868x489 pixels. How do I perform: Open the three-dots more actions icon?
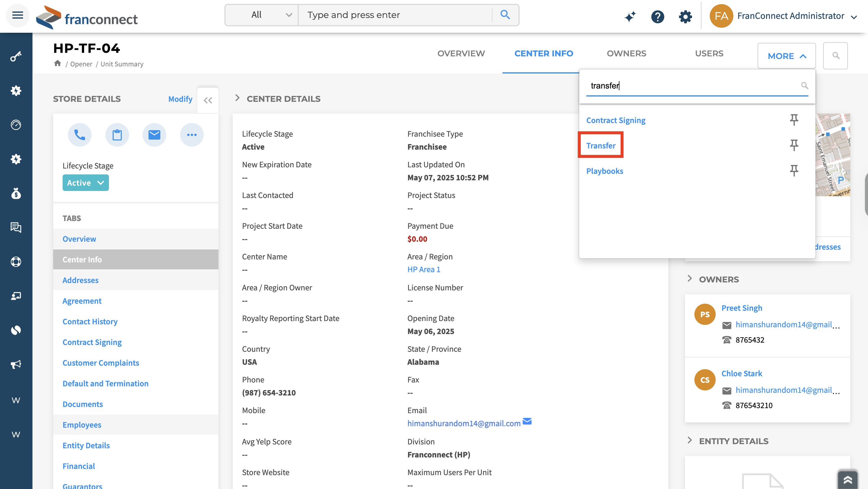pyautogui.click(x=192, y=135)
